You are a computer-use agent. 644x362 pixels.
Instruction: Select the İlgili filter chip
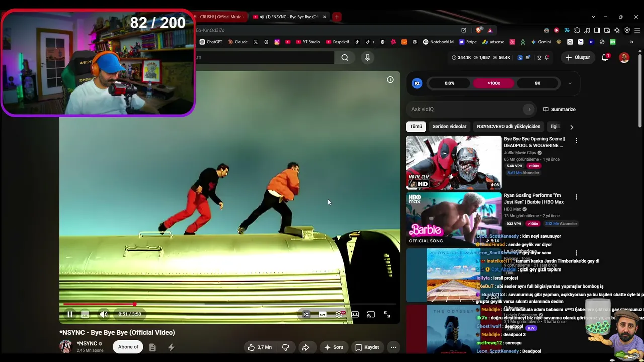[555, 127]
